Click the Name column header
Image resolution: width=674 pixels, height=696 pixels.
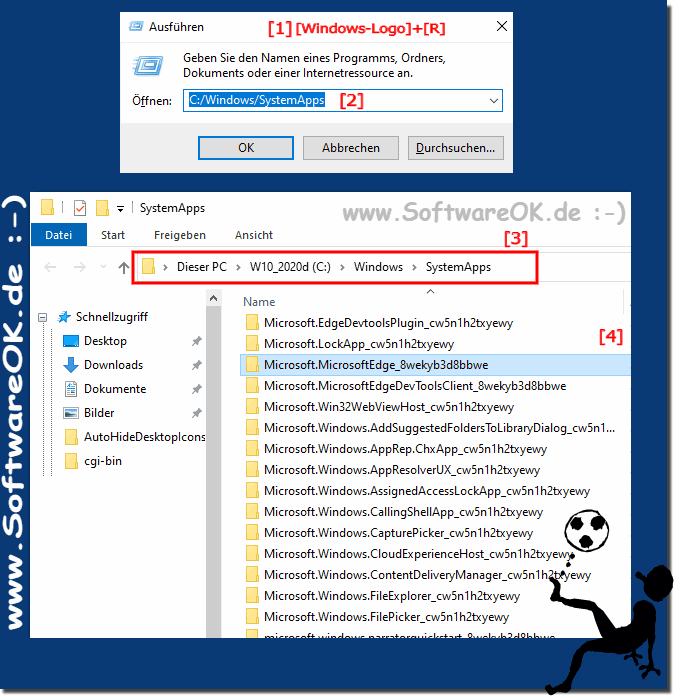point(259,302)
